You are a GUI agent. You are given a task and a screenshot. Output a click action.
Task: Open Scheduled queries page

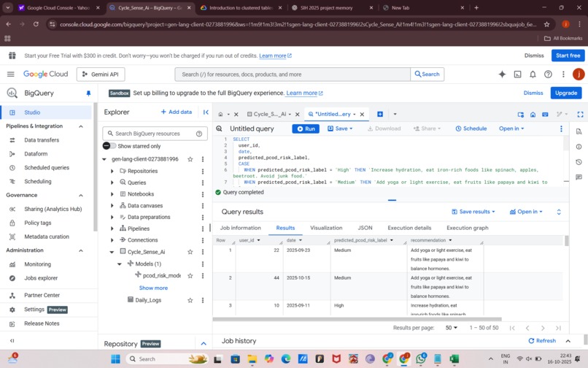47,168
